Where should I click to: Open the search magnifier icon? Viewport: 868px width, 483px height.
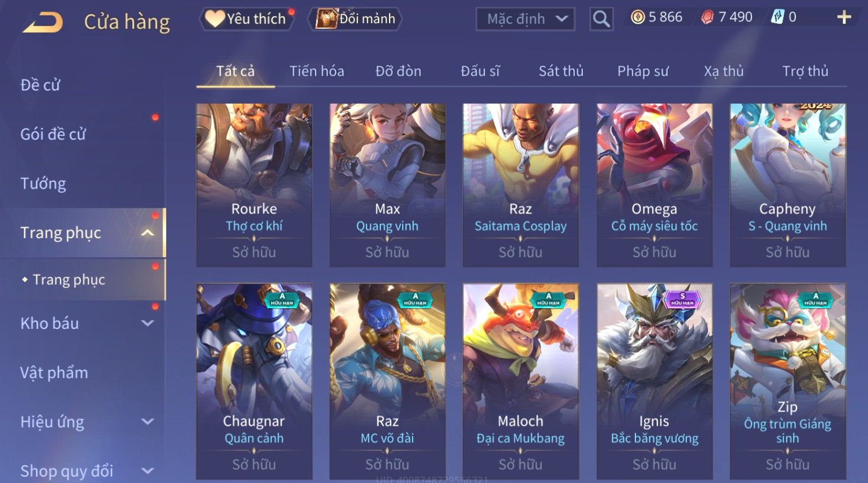click(x=601, y=19)
